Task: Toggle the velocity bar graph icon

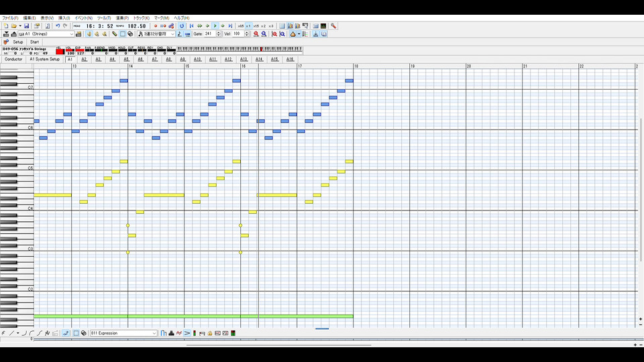Action: [x=164, y=333]
